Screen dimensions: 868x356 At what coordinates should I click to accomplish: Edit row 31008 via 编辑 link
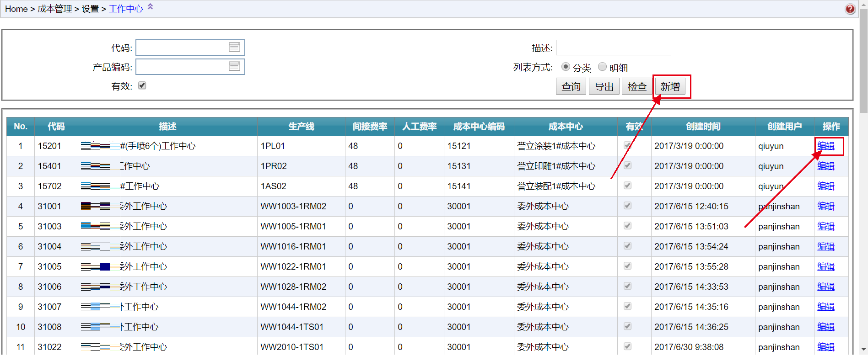coord(826,327)
